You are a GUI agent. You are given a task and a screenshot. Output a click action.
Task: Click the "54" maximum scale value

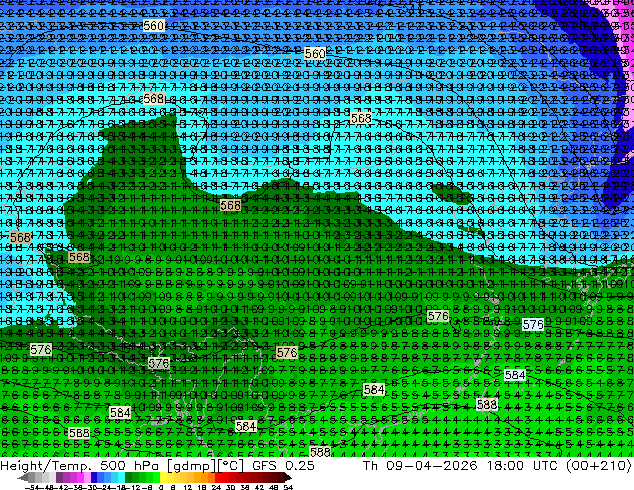pos(288,487)
